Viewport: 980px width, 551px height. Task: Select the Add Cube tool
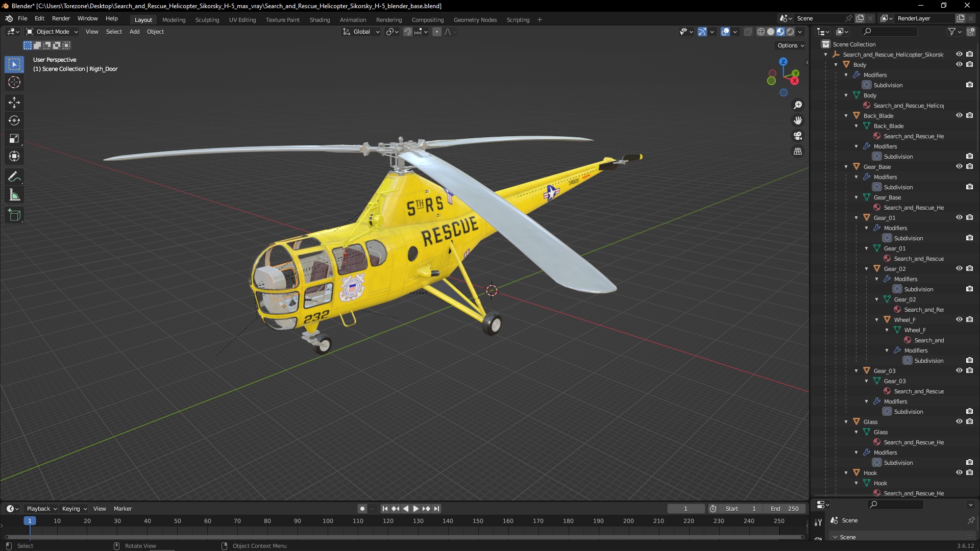tap(14, 215)
